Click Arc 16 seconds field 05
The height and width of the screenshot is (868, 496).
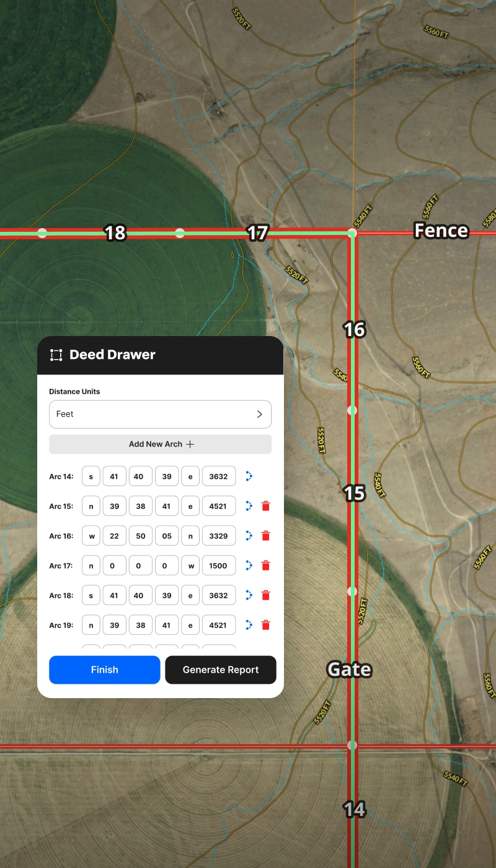[x=167, y=536]
